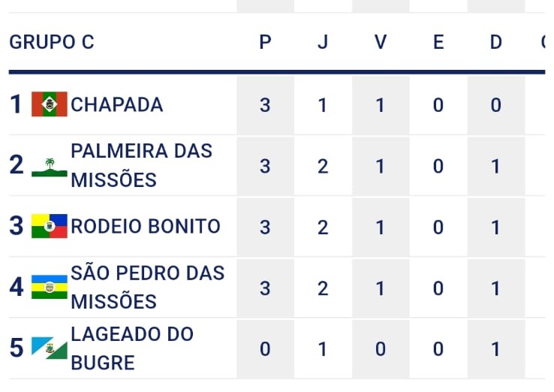Image resolution: width=554 pixels, height=392 pixels.
Task: Click the Chapada team flag icon
Action: click(x=50, y=104)
